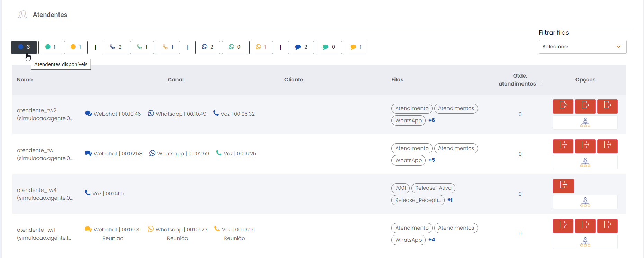Click the queue hierarchy icon for atendente_tw1
Screen dimensions: 644x258
[x=585, y=242]
